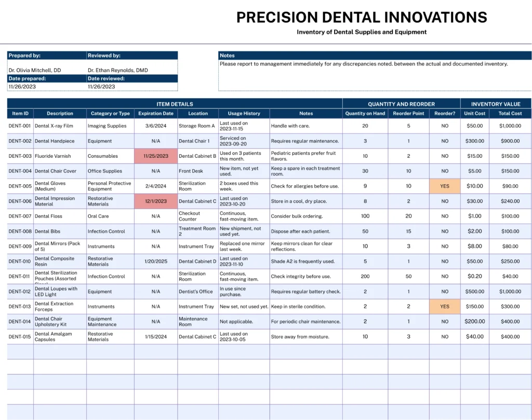The width and height of the screenshot is (532, 420).
Task: Click the Fluoride Varnish cell
Action: [x=60, y=156]
